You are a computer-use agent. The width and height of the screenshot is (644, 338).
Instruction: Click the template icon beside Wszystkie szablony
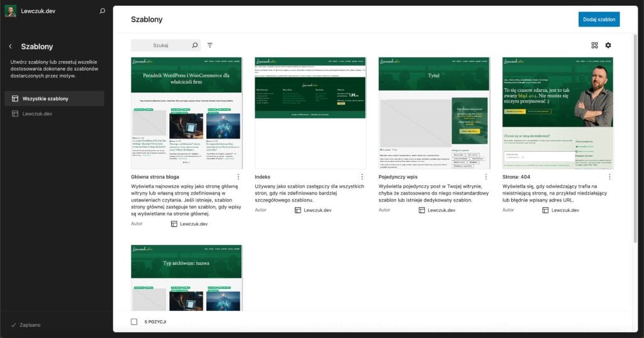pyautogui.click(x=15, y=99)
